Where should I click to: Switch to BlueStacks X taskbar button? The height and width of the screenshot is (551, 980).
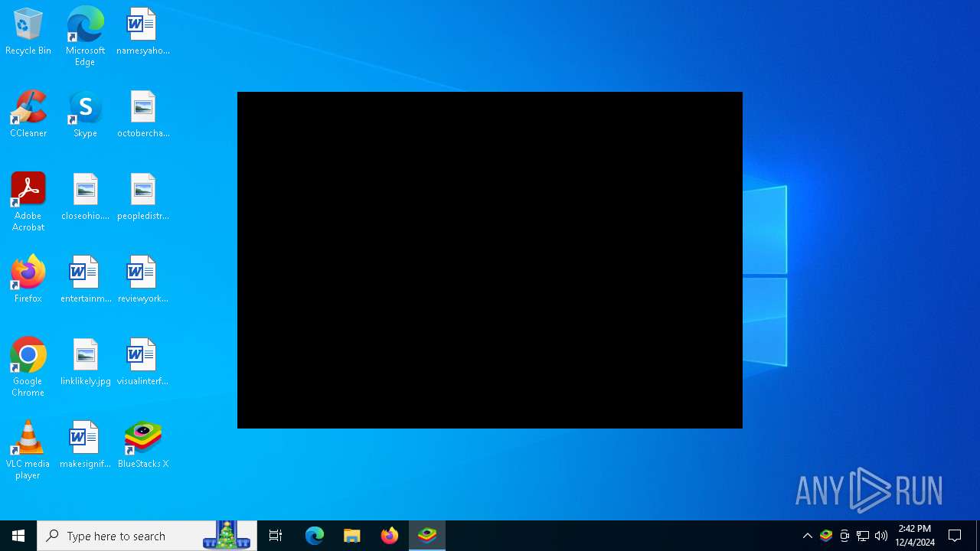[x=427, y=536]
